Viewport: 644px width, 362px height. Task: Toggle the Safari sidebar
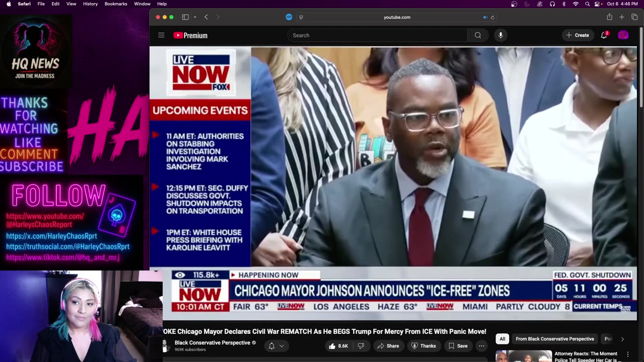pyautogui.click(x=185, y=17)
